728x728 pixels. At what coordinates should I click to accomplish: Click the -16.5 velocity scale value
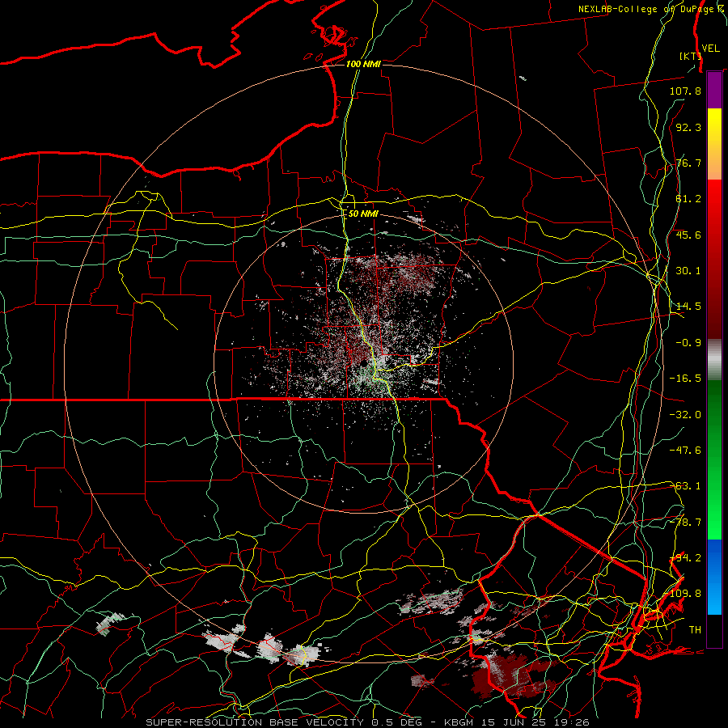[685, 379]
